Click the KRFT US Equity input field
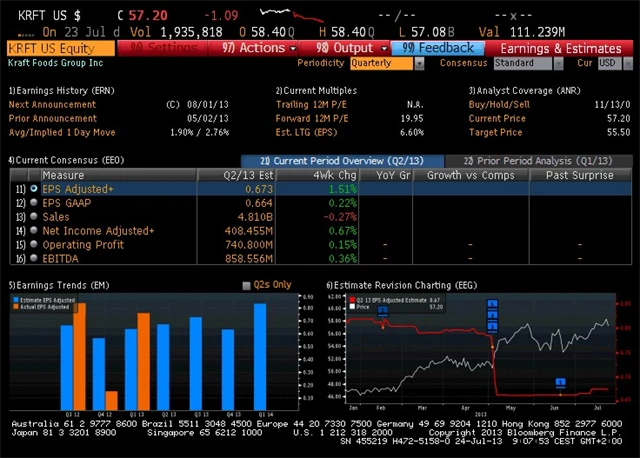640x458 pixels. coord(60,48)
